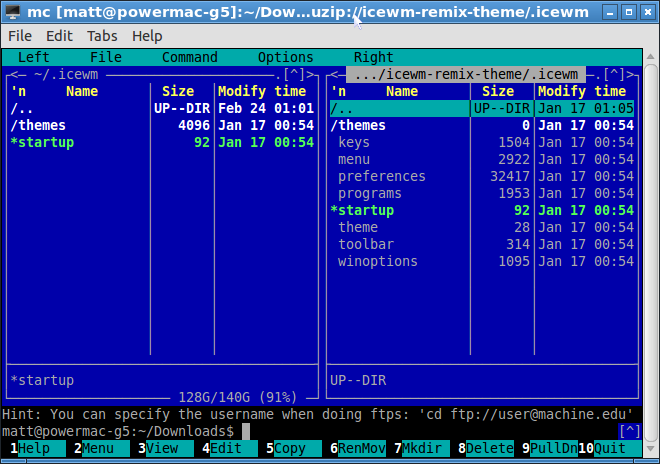Click scrollbar down arrow
The width and height of the screenshot is (660, 464).
pos(650,449)
